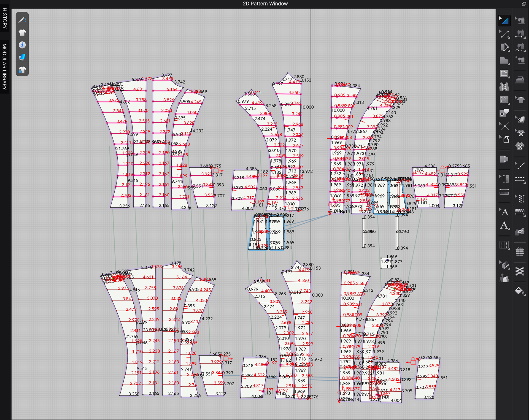Screen dimensions: 529x420
Task: Select the Edit Sewing machine tool
Action: pos(520,20)
